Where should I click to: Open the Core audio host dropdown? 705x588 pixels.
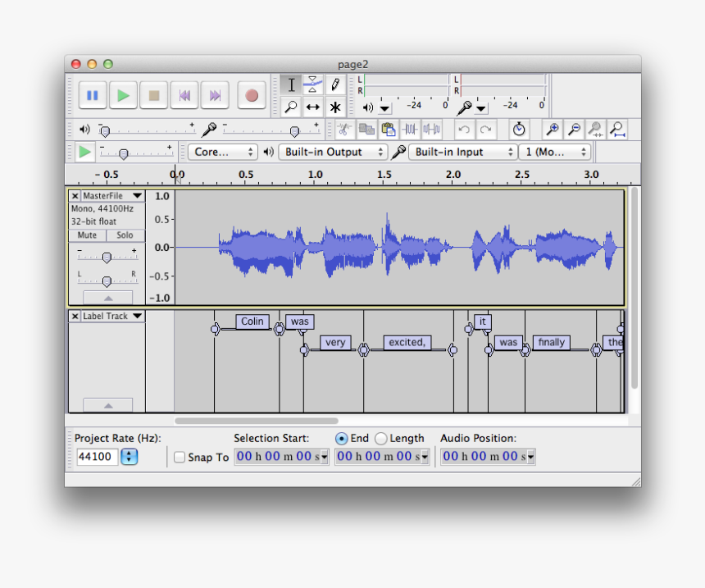tap(222, 152)
